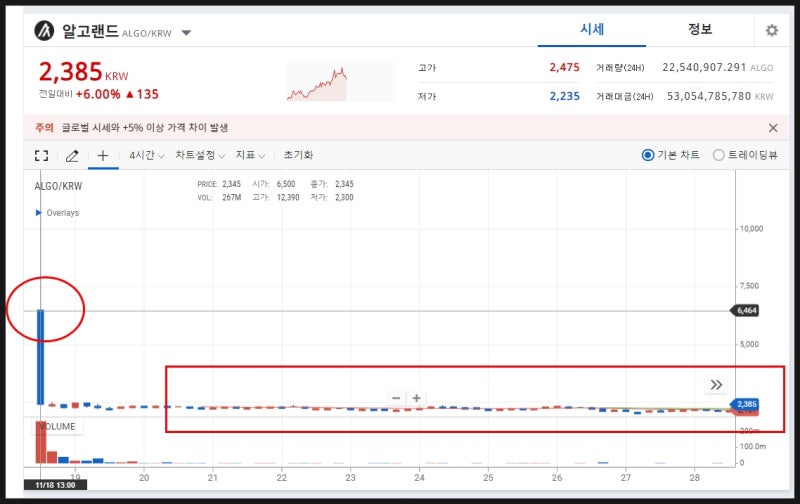Zoom in chart with plus button

click(416, 398)
